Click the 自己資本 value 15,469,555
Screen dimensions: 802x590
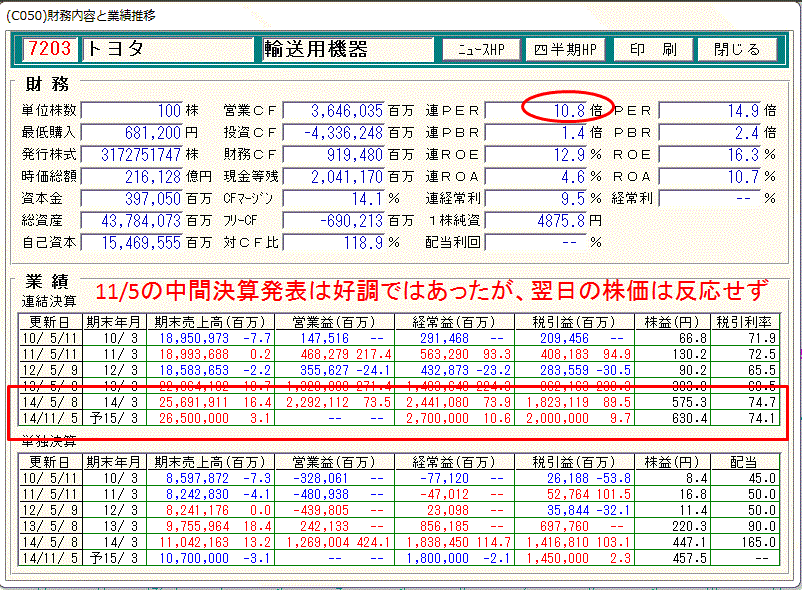132,242
